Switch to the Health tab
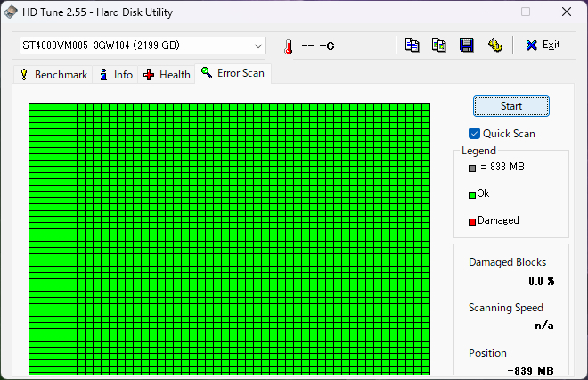This screenshot has width=588, height=380. pos(167,74)
